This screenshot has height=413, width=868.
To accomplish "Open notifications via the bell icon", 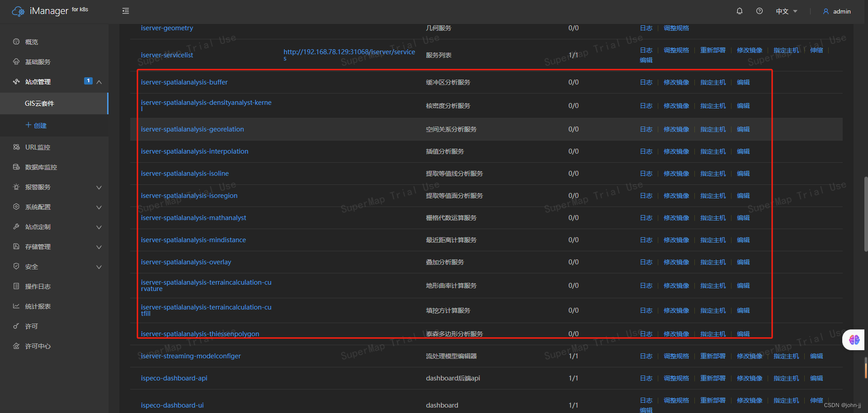I will tap(740, 11).
